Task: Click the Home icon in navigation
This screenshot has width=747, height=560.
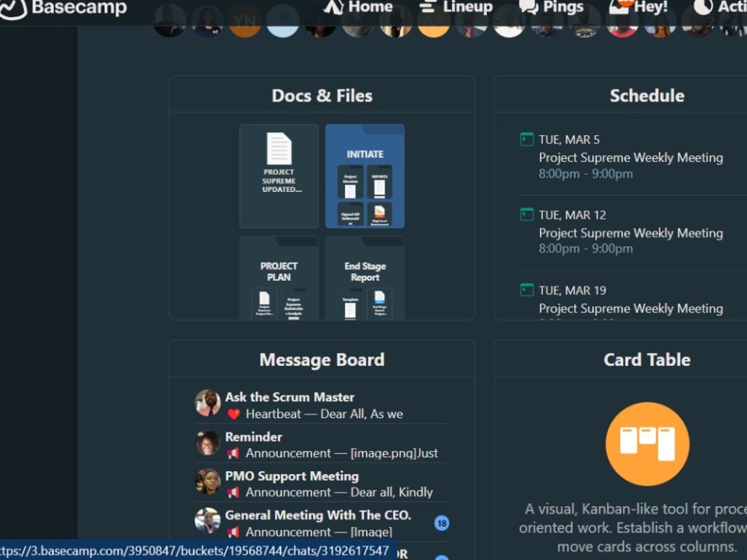Action: click(333, 7)
